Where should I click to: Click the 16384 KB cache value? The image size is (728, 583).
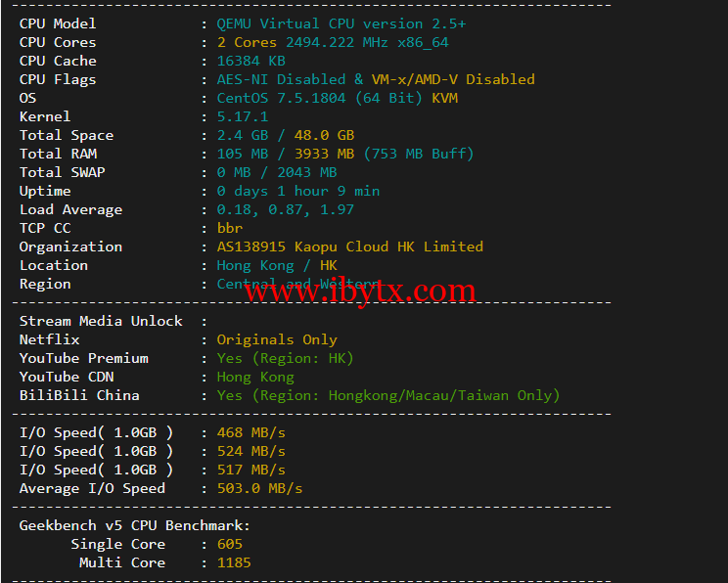[x=251, y=61]
